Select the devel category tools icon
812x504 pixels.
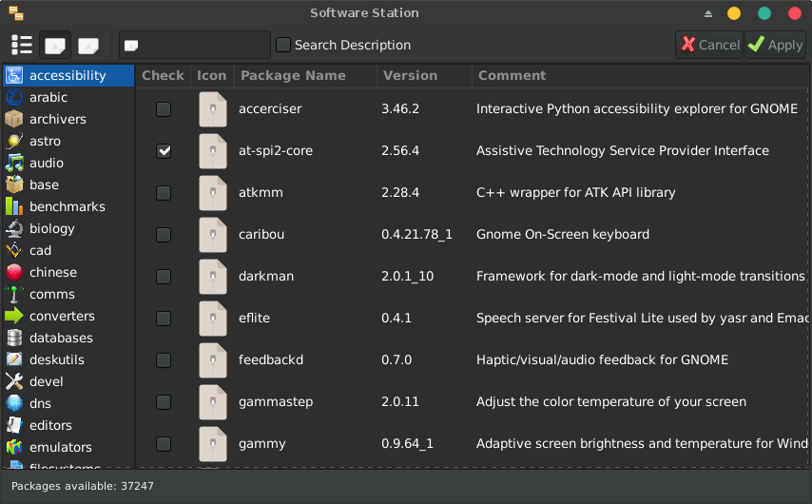[x=14, y=381]
